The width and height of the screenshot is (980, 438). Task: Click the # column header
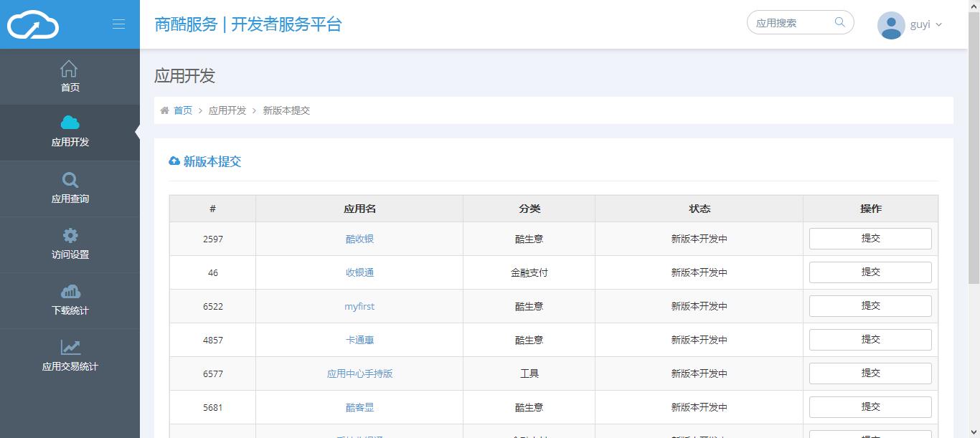[x=213, y=209]
